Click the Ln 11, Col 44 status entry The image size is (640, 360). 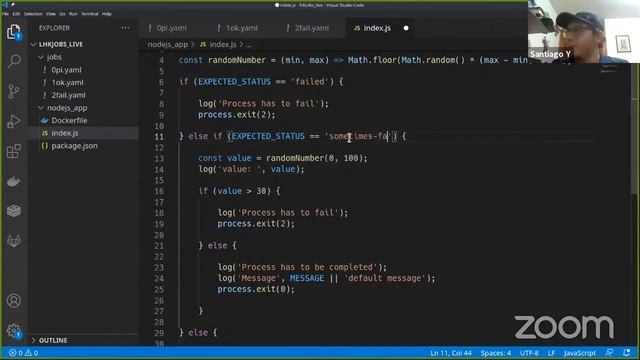450,353
